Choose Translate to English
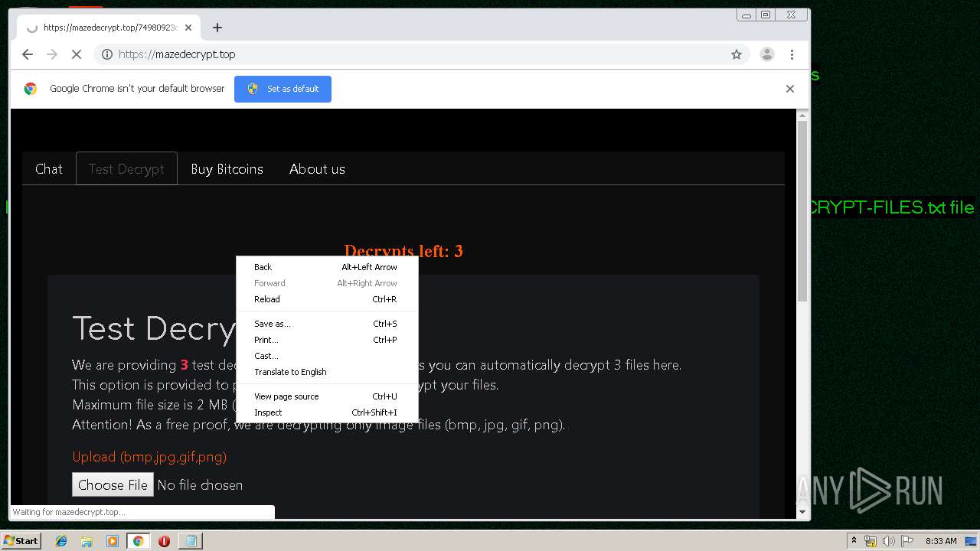This screenshot has width=980, height=551. click(327, 372)
